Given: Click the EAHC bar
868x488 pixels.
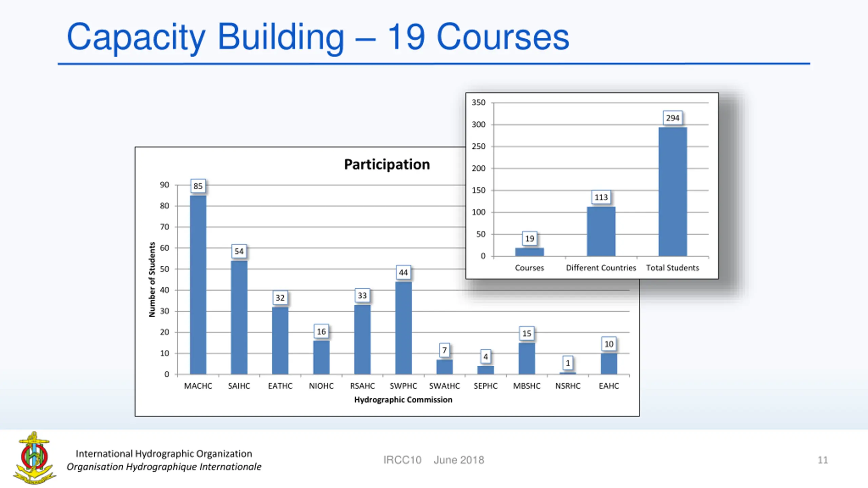Looking at the screenshot, I should (x=609, y=364).
